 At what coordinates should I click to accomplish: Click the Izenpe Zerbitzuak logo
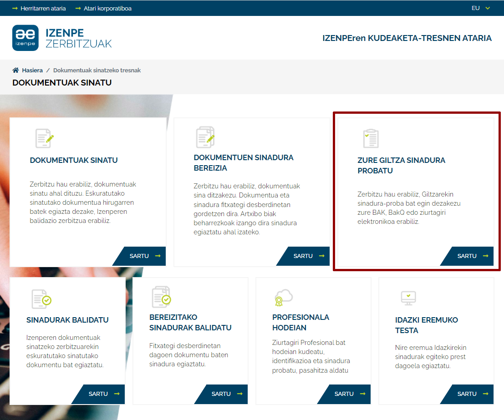(x=62, y=38)
